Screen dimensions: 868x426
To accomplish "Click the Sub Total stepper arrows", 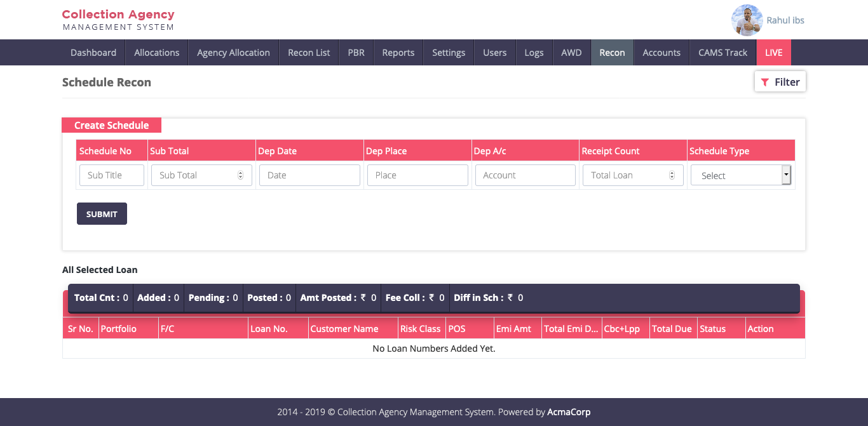I will 240,175.
